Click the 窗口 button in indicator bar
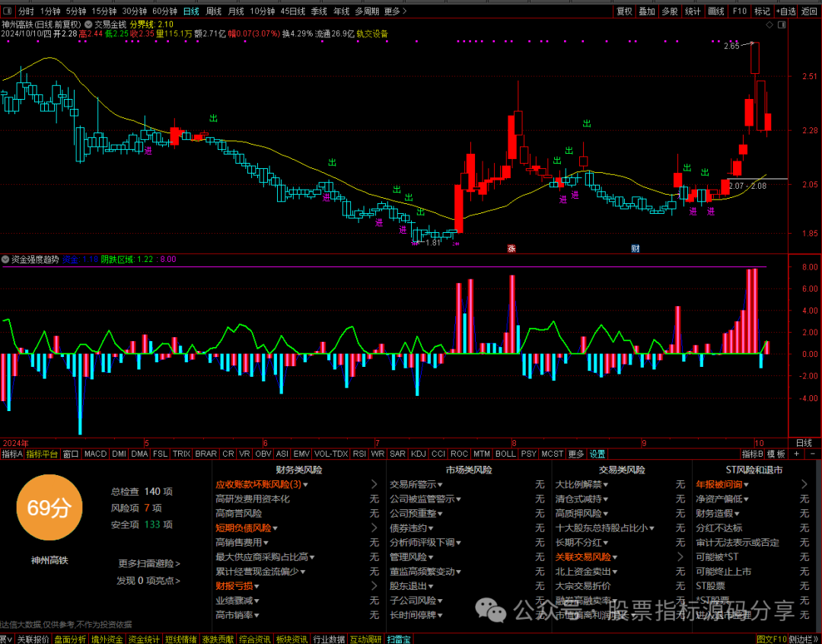Viewport: 822px width, 644px height. [x=71, y=454]
